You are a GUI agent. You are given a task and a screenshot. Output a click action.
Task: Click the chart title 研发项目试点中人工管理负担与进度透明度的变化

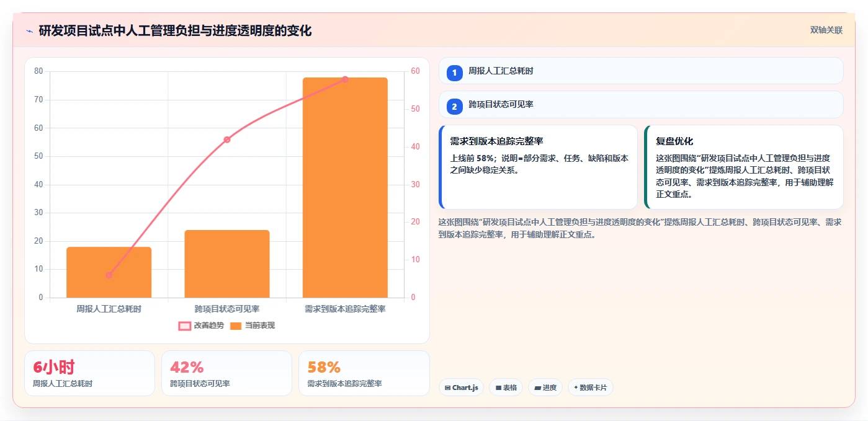pyautogui.click(x=175, y=30)
